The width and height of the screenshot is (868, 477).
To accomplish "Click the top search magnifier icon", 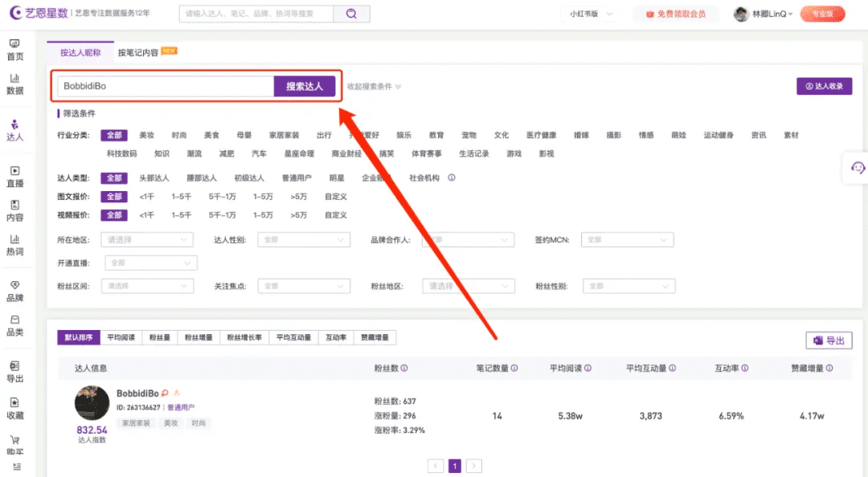I will coord(351,14).
